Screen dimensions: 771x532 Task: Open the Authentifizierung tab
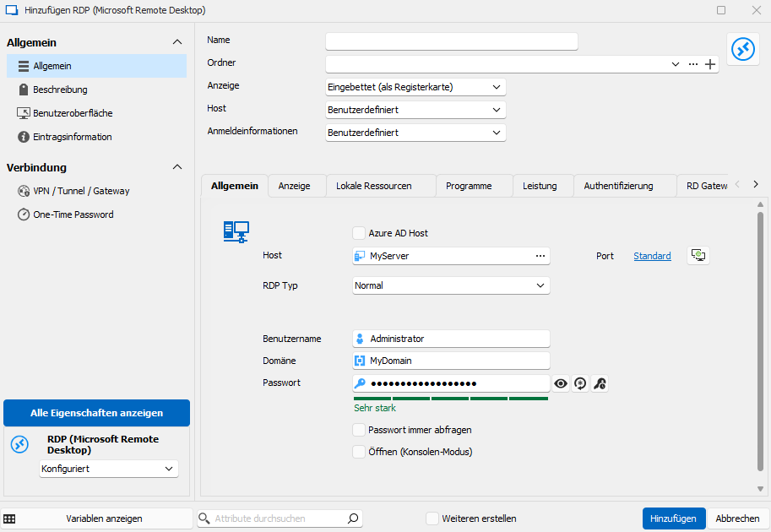[618, 186]
